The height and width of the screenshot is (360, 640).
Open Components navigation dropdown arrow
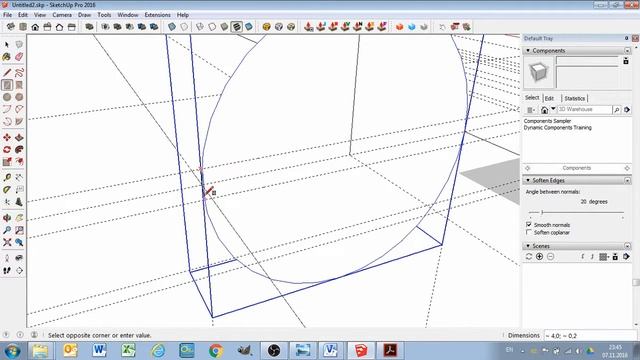[x=553, y=109]
